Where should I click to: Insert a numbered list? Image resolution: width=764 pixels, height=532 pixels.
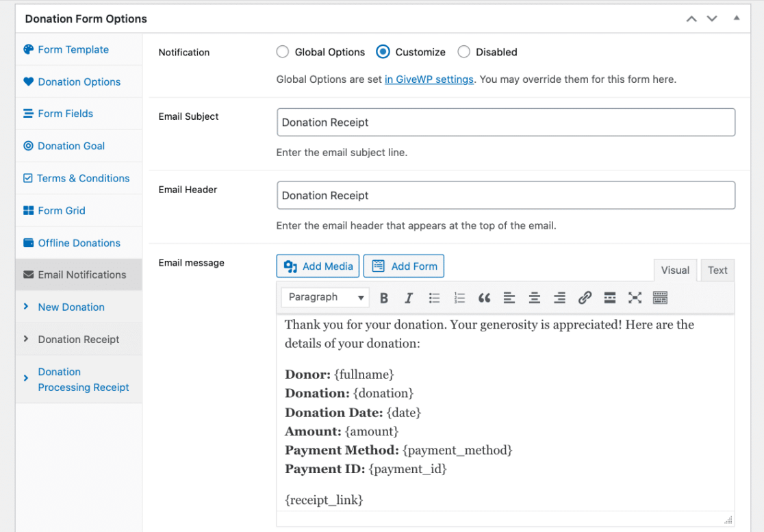[459, 298]
